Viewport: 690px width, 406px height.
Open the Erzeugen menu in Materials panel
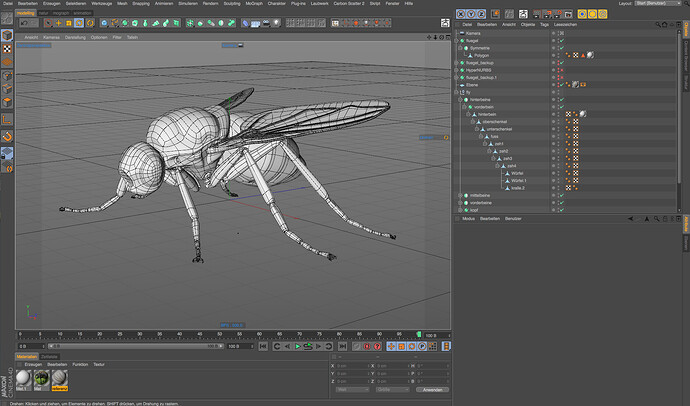point(33,364)
